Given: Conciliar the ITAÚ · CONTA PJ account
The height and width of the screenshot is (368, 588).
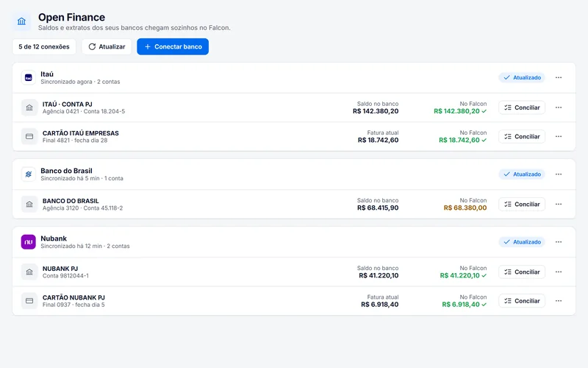Looking at the screenshot, I should (522, 107).
